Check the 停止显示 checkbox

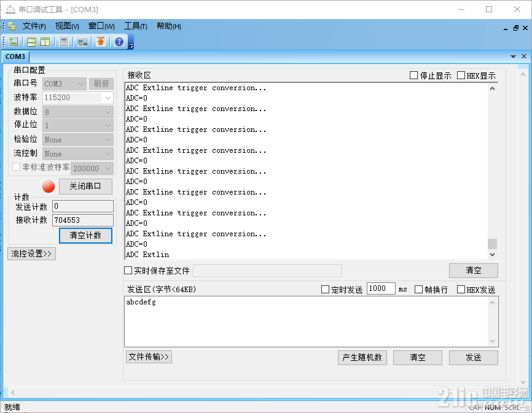point(413,75)
